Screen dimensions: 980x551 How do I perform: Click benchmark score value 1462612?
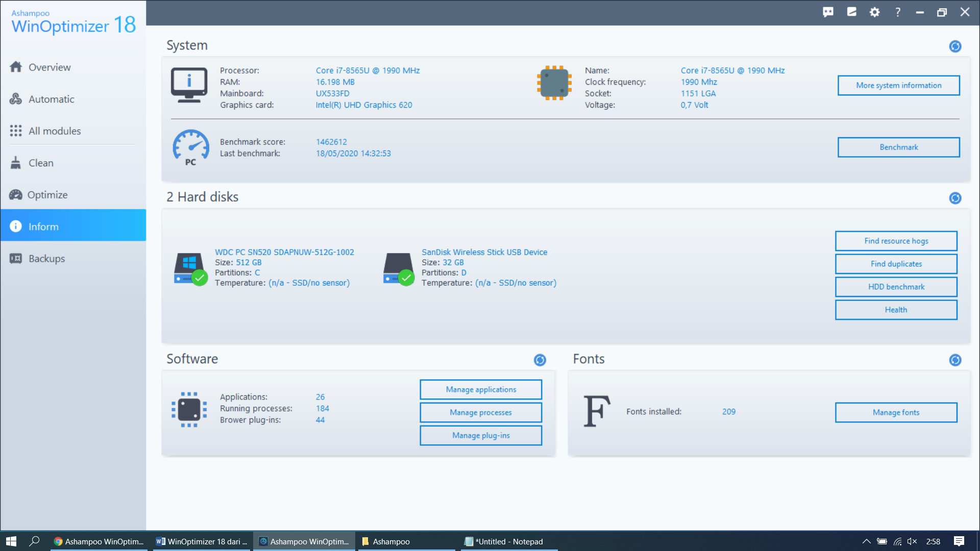(x=331, y=142)
